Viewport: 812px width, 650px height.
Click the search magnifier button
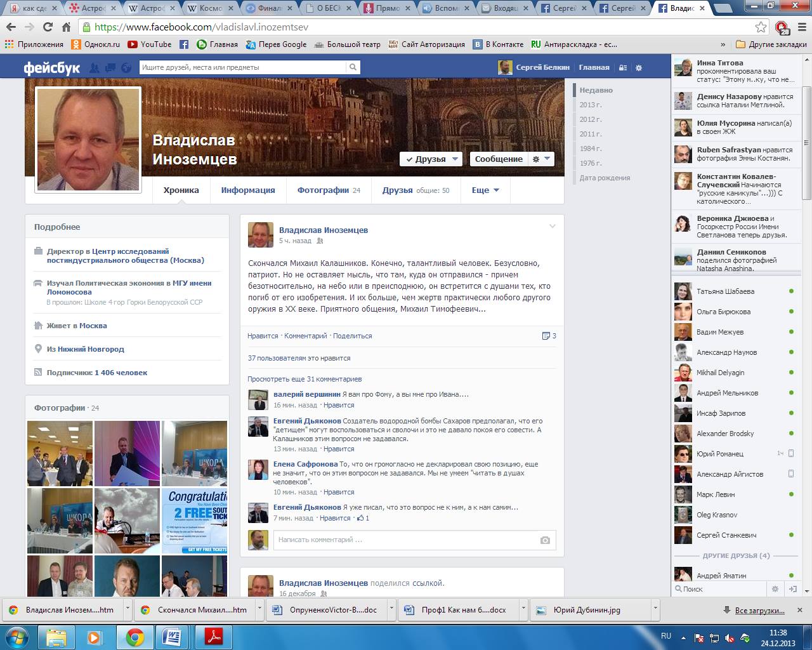pos(353,67)
